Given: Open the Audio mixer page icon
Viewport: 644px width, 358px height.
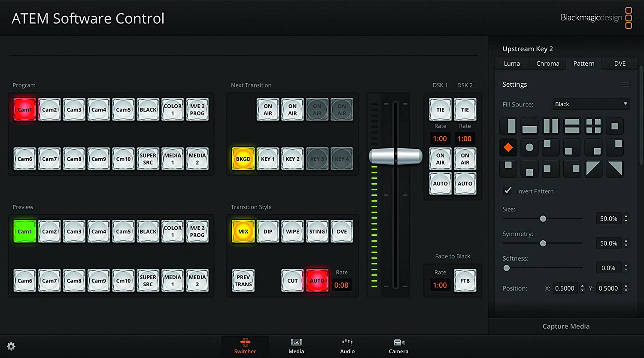Looking at the screenshot, I should 347,346.
